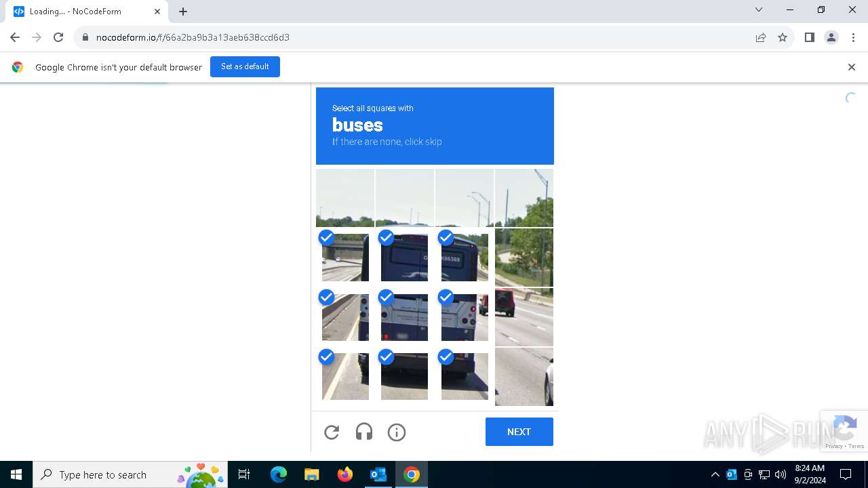Select the tile with the red jeep on the road
Viewport: 868px width, 488px height.
[x=524, y=317]
